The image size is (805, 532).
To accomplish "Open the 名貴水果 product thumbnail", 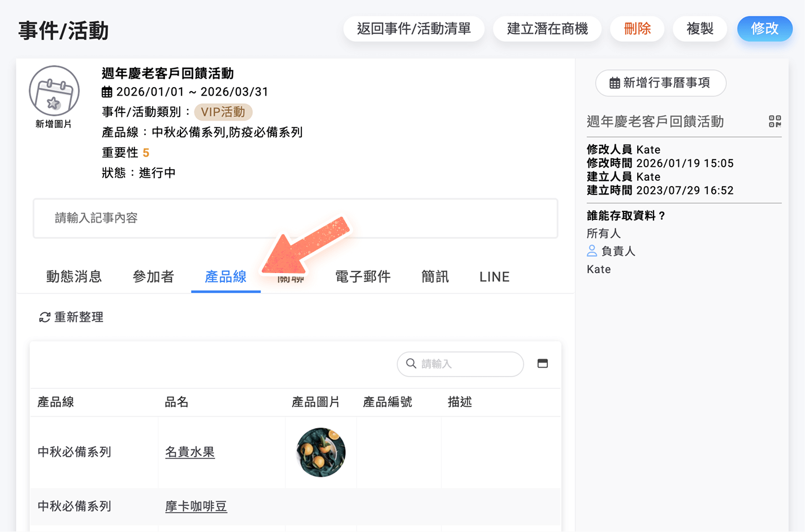I will pyautogui.click(x=321, y=452).
